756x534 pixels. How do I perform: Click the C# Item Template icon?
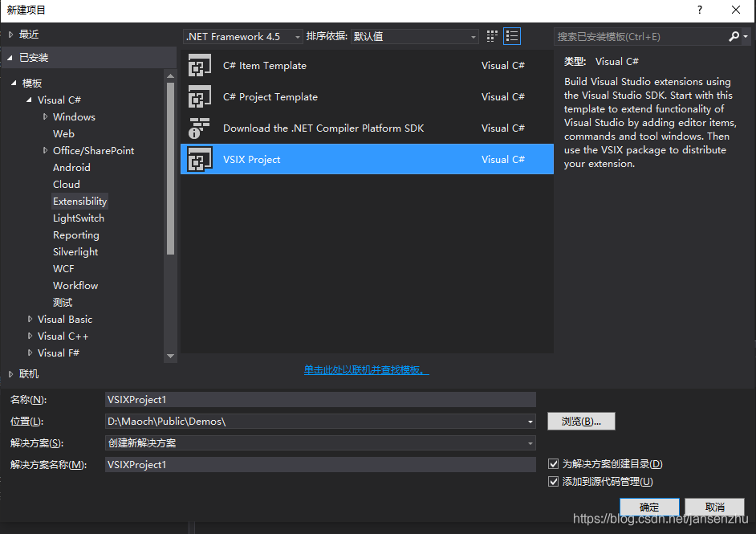(200, 65)
